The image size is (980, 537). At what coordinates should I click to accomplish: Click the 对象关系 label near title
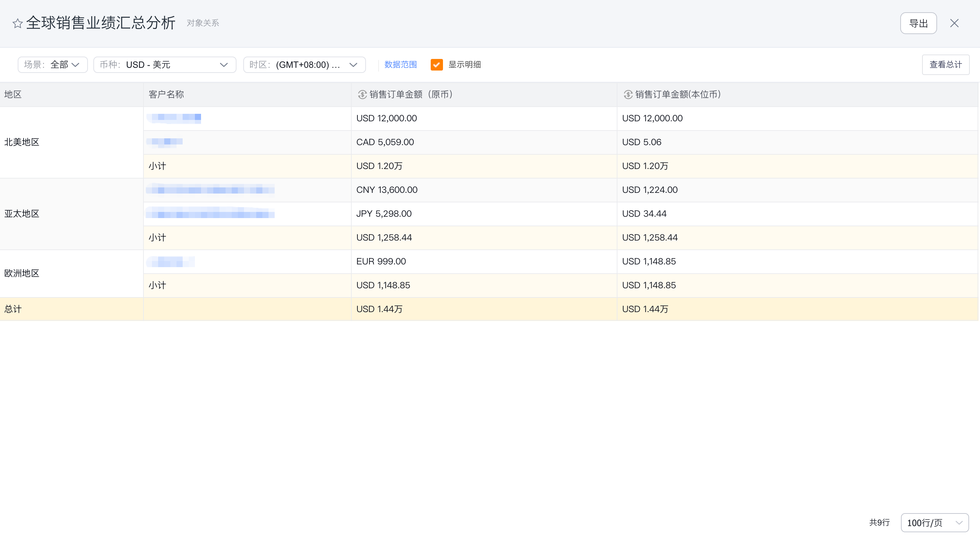coord(203,23)
